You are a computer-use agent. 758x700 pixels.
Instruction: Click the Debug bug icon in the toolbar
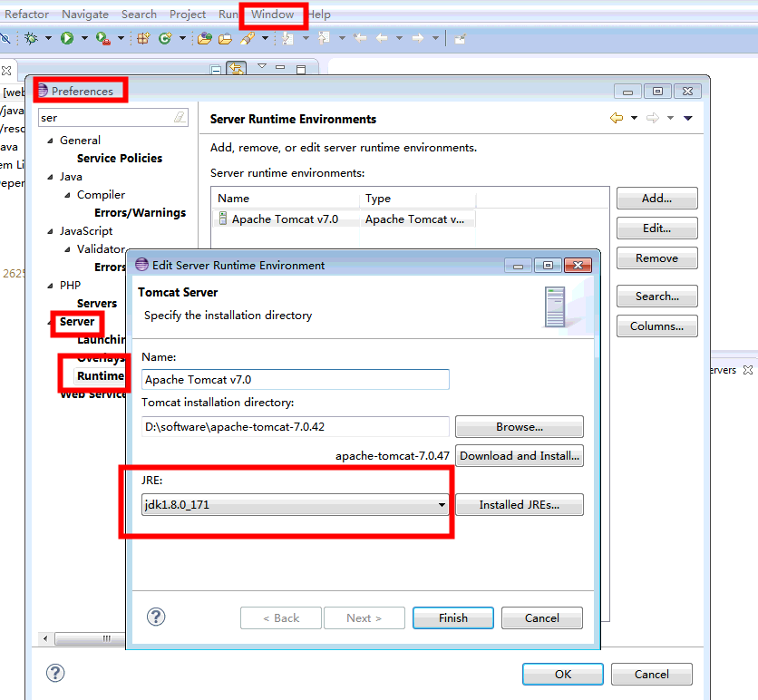click(x=32, y=38)
